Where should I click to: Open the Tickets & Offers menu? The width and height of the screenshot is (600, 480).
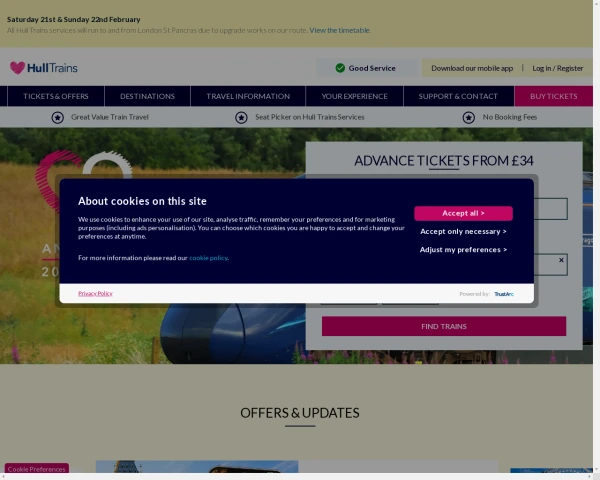[56, 96]
